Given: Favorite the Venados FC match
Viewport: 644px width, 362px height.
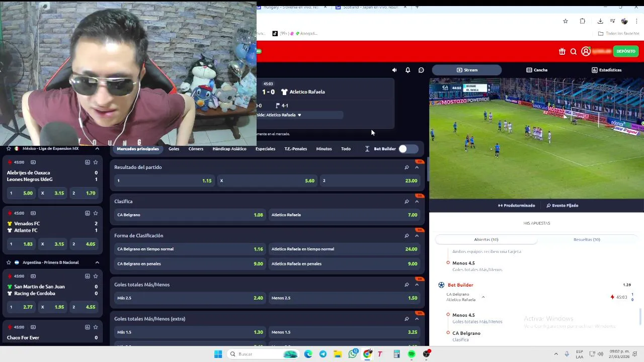Looking at the screenshot, I should coord(96,213).
